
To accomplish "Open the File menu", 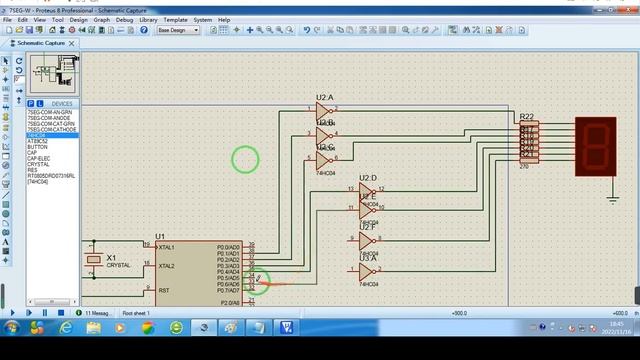I will [x=7, y=20].
